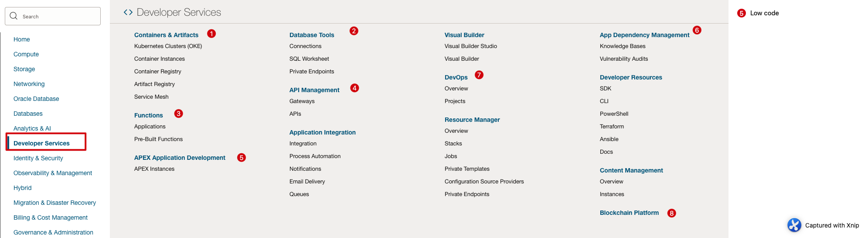This screenshot has height=238, width=868.
Task: Open Compute in the left navigation
Action: pyautogui.click(x=26, y=54)
